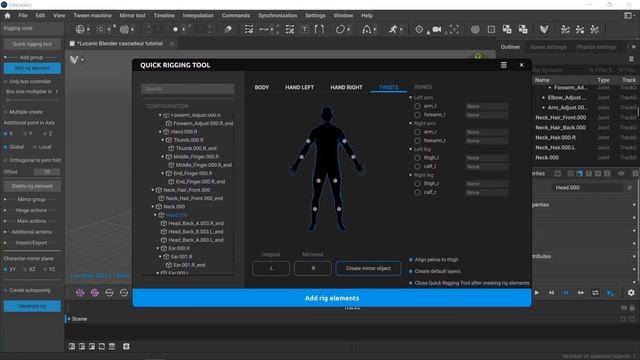The width and height of the screenshot is (640, 360).
Task: Click the first icon at the bottom-left track bar
Action: coord(72,347)
